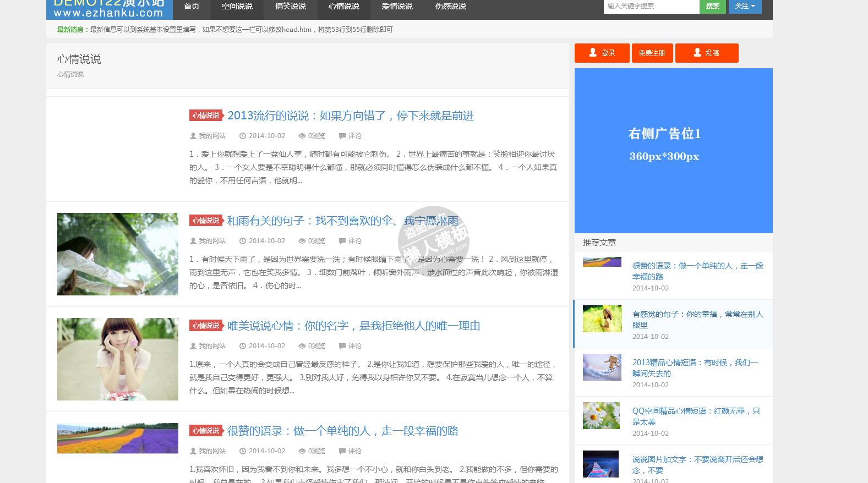868x483 pixels.
Task: Click 心情说说 red tag on 很赞的语录 article
Action: coord(206,431)
